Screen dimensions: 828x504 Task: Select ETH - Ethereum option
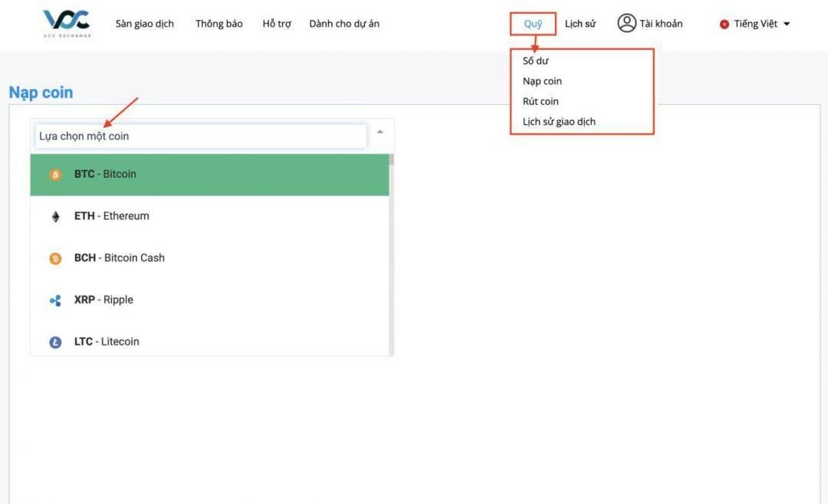coord(209,216)
